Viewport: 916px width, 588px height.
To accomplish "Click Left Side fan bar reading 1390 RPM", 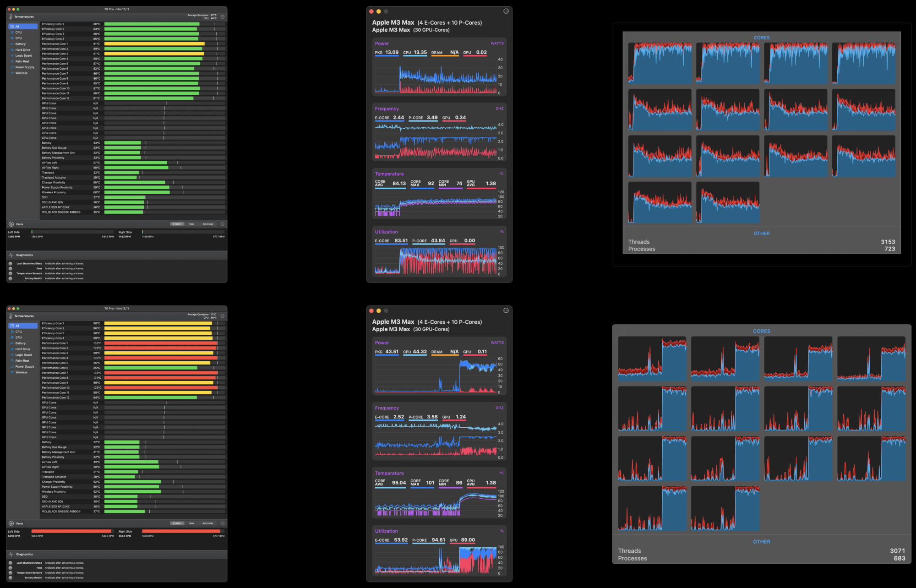I will coord(72,232).
